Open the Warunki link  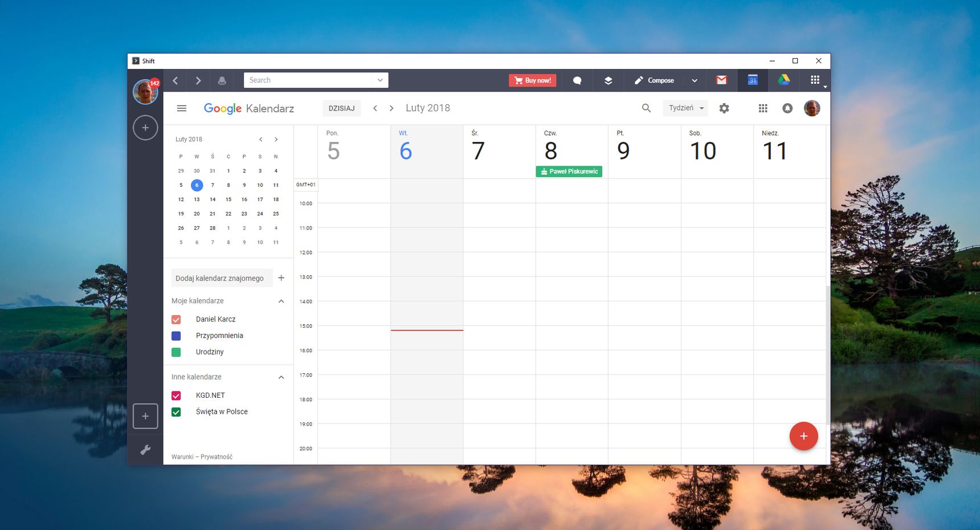tap(182, 457)
